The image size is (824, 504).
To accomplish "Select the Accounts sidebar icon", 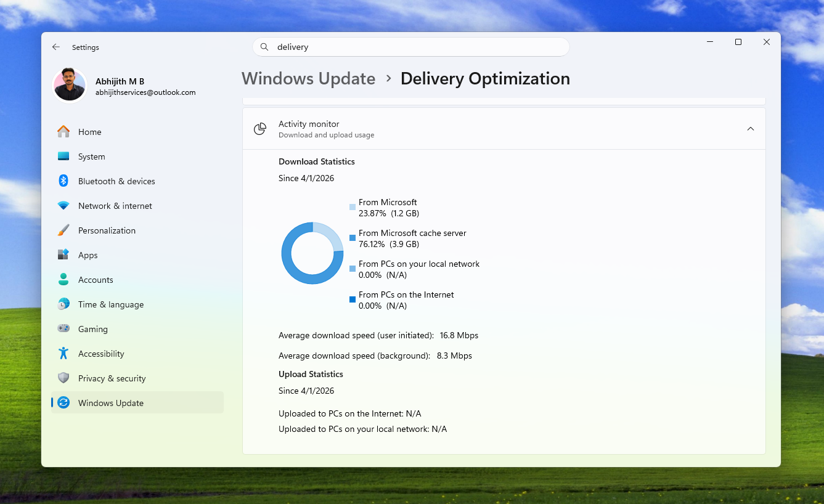I will pos(63,279).
